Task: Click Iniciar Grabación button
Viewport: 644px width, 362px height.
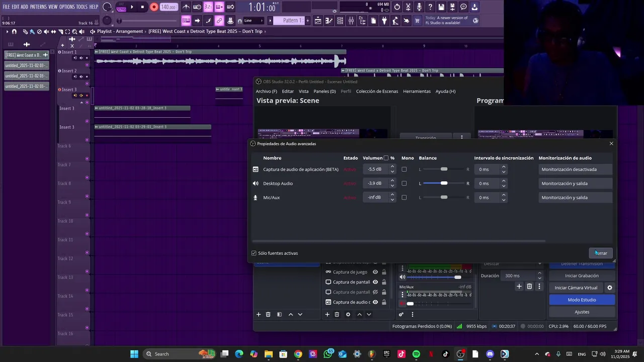Action: (582, 276)
